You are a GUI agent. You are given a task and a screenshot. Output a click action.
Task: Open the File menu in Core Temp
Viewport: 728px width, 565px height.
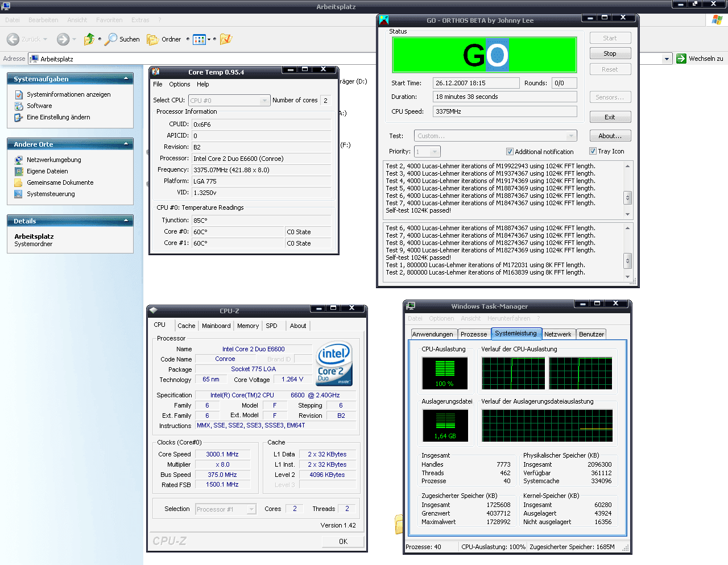158,84
